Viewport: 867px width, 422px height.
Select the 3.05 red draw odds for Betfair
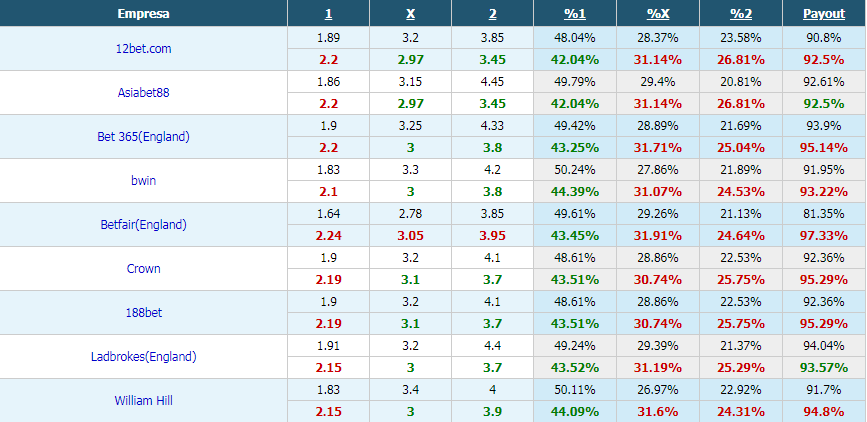pos(410,236)
